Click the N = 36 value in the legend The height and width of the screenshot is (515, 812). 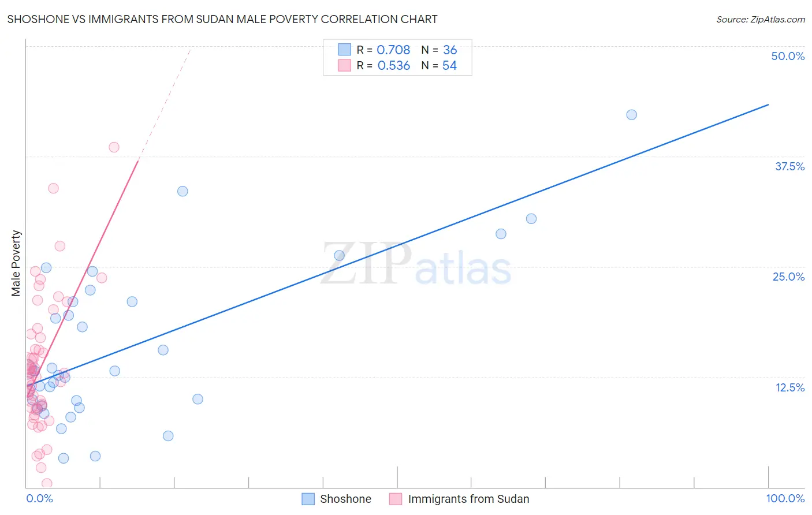point(439,50)
